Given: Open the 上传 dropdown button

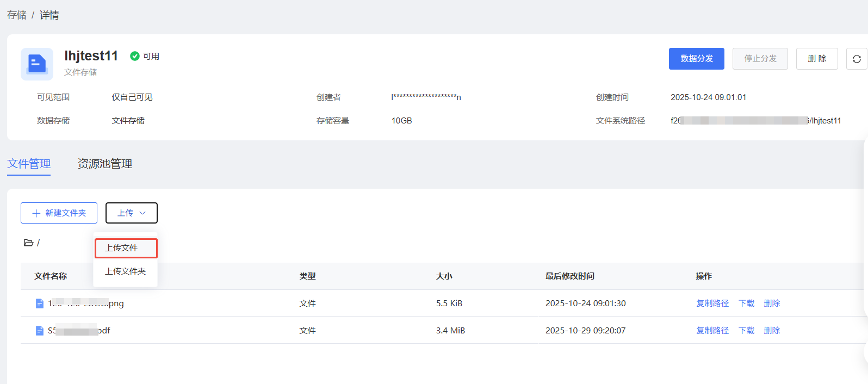Looking at the screenshot, I should 132,213.
